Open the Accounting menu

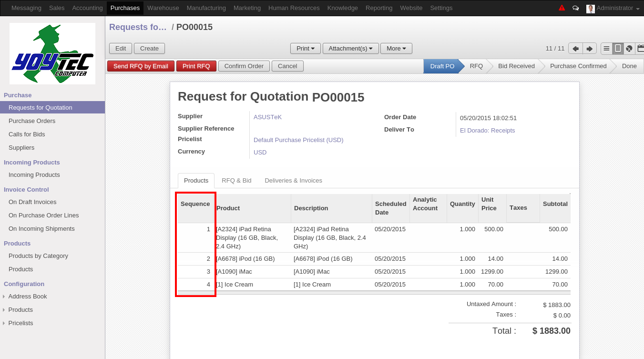pos(87,8)
